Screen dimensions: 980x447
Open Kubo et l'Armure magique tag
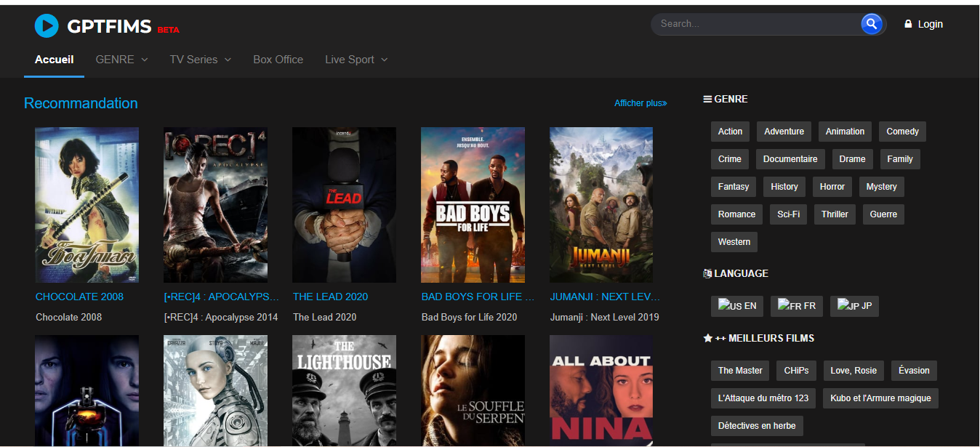[x=880, y=398]
